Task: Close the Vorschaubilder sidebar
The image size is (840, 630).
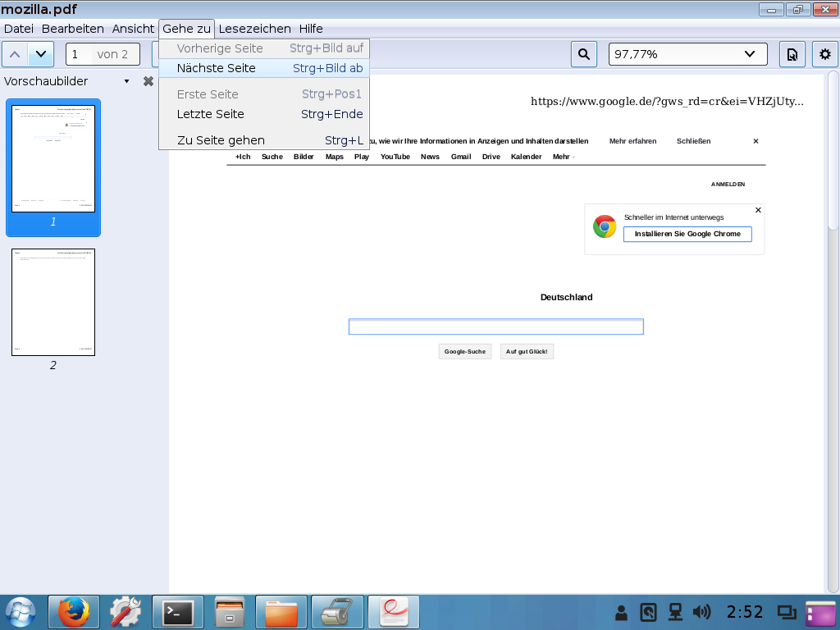Action: click(148, 81)
